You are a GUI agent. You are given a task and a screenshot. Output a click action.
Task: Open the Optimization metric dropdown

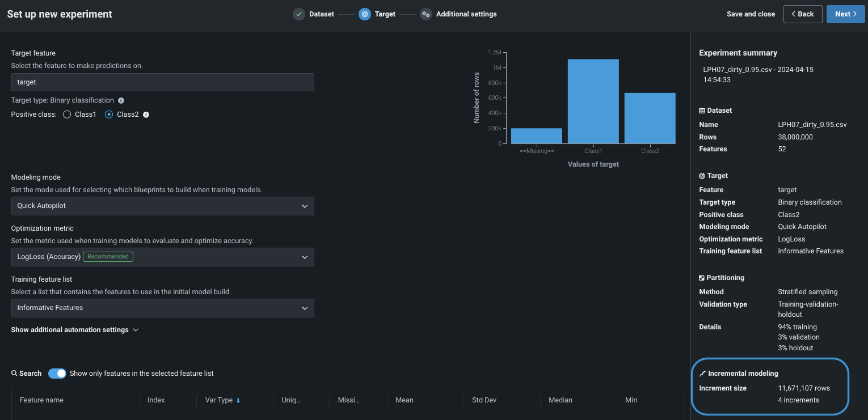(x=162, y=257)
